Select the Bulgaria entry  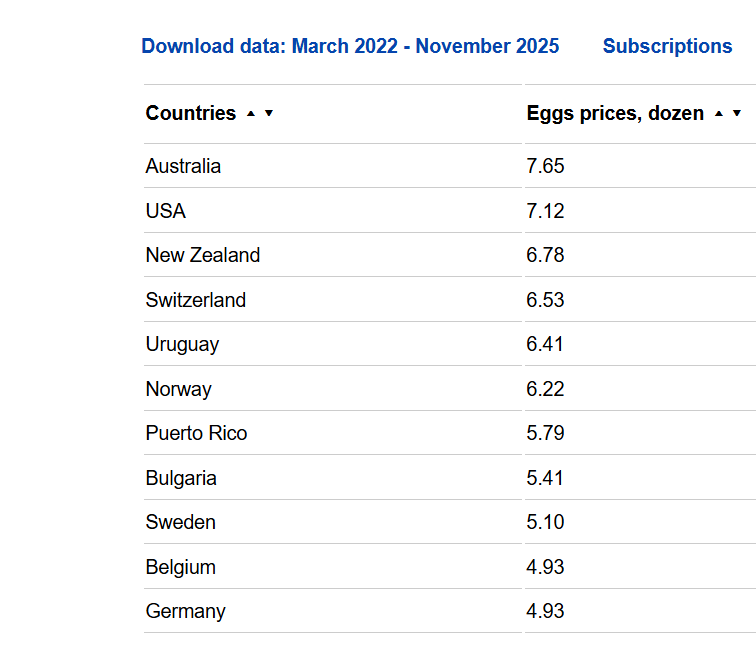(181, 478)
